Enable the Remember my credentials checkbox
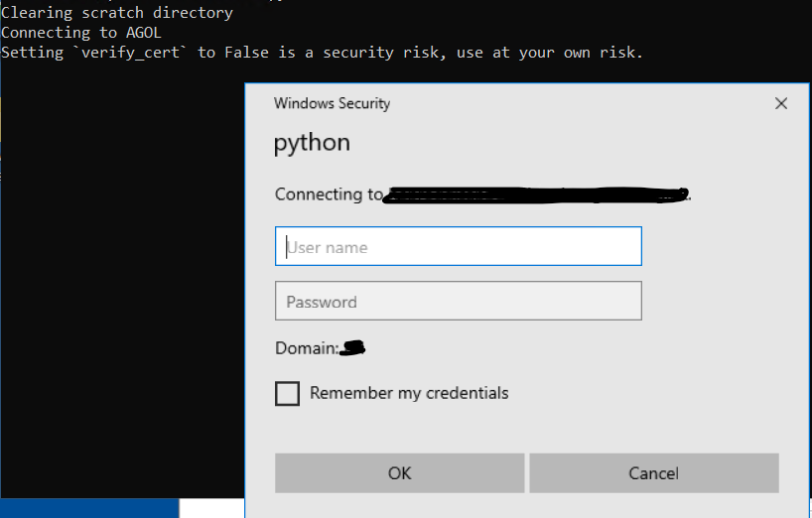 287,394
